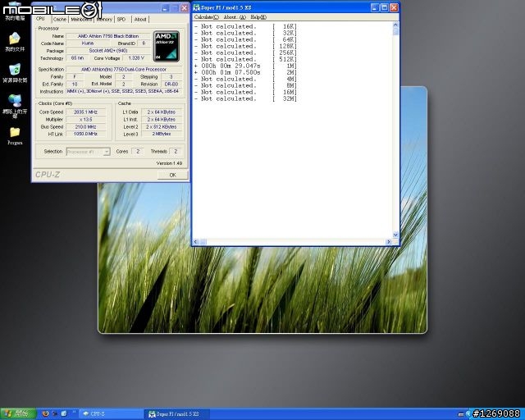Click the Specification field in CPU-Z
This screenshot has width=525, height=420.
pos(124,70)
